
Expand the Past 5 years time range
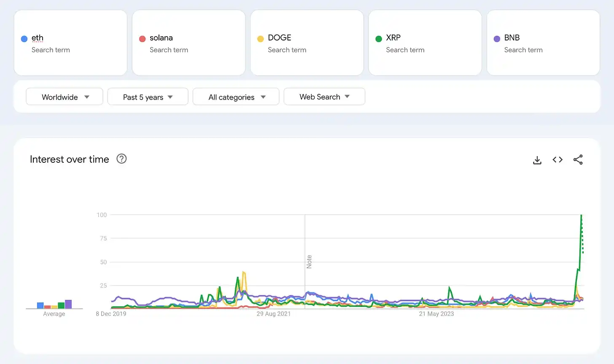click(x=148, y=97)
